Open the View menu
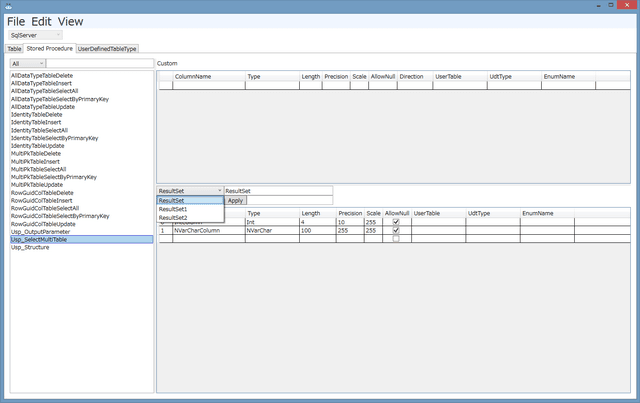 click(70, 22)
